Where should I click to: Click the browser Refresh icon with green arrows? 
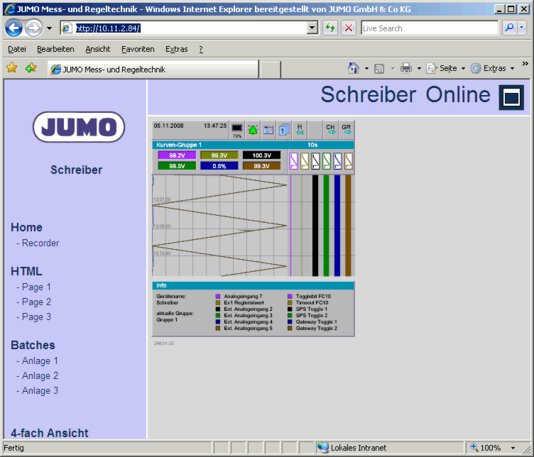tap(329, 28)
